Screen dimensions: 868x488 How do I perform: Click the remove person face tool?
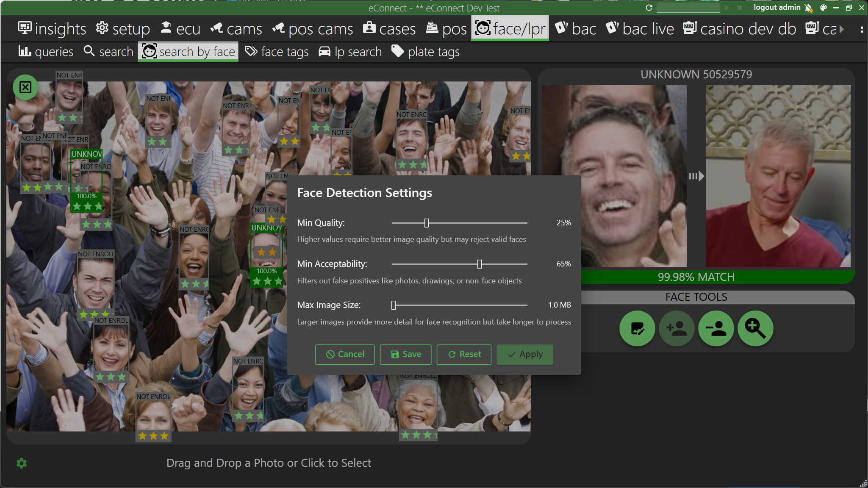click(715, 328)
